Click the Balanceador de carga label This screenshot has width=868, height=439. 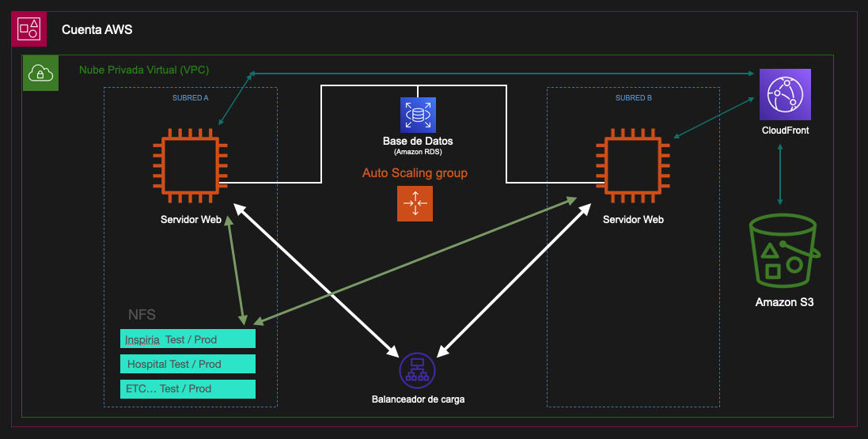point(418,399)
